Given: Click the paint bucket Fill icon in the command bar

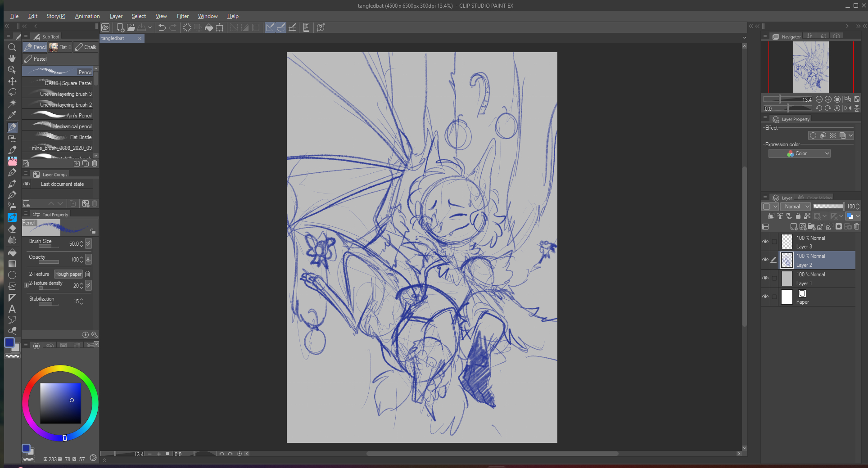Looking at the screenshot, I should click(209, 27).
